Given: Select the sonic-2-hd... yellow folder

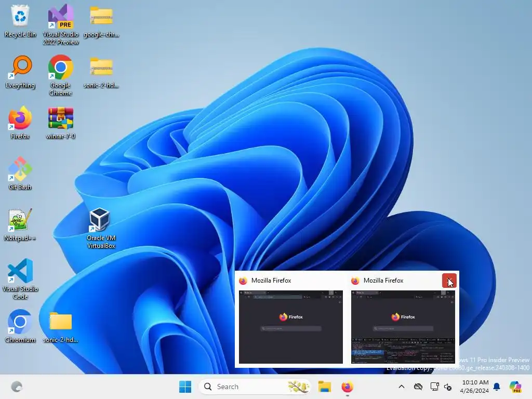Looking at the screenshot, I should tap(61, 326).
